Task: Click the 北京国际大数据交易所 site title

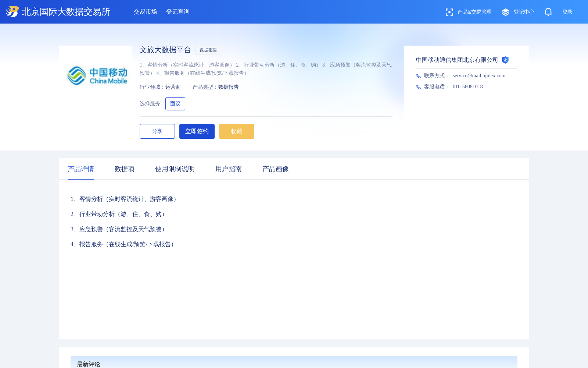Action: pos(66,12)
